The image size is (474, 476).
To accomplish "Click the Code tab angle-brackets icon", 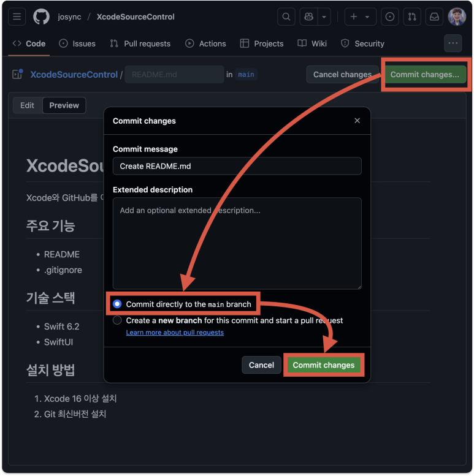I will pyautogui.click(x=17, y=43).
